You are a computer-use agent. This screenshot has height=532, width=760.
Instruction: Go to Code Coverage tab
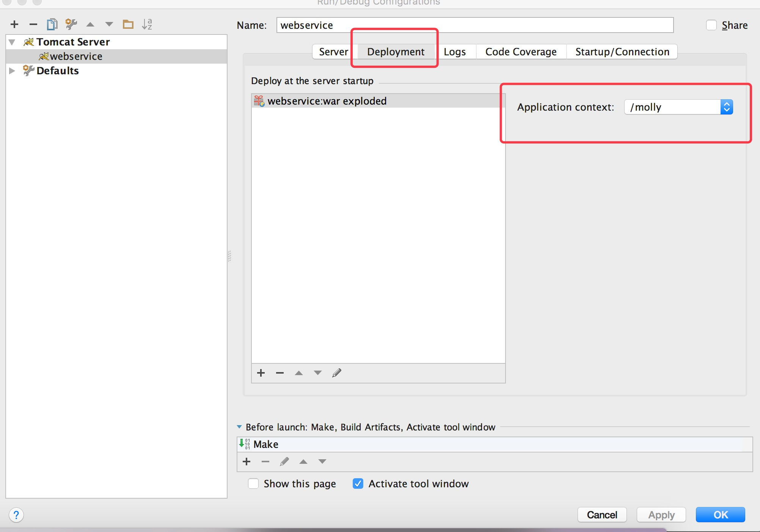[x=521, y=52]
